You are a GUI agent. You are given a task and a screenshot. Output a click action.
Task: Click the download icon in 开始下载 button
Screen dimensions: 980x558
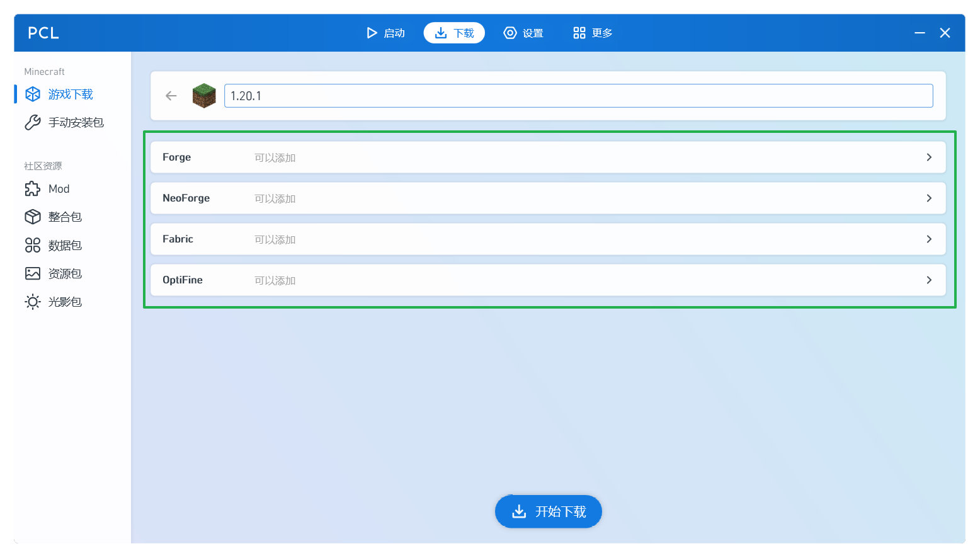519,511
